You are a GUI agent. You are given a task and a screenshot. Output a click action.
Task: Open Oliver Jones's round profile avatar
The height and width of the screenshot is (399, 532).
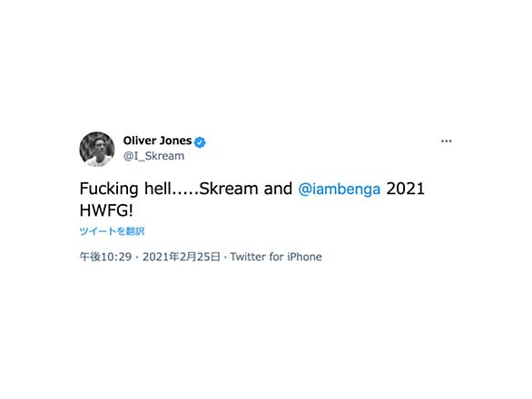click(97, 149)
